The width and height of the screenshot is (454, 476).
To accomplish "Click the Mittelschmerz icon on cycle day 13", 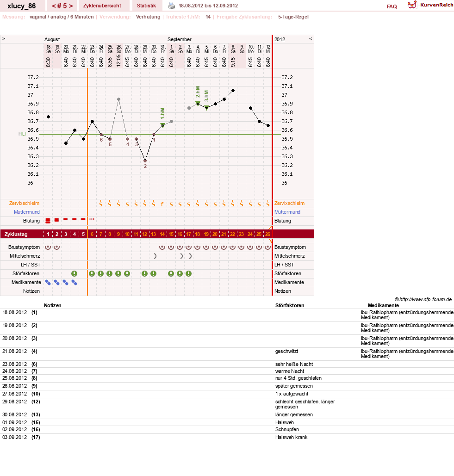I will [155, 256].
